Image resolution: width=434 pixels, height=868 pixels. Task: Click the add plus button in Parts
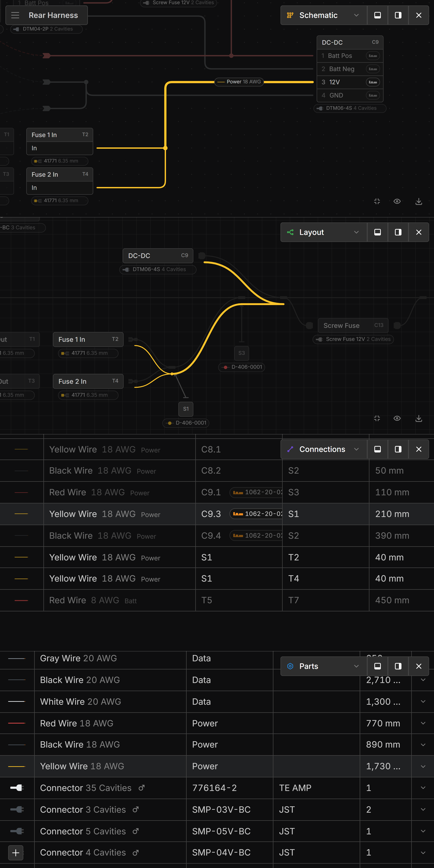point(16,852)
